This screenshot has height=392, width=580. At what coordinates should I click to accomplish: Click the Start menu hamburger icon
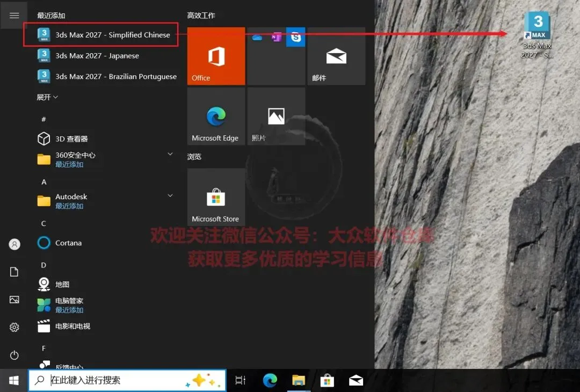[x=14, y=15]
